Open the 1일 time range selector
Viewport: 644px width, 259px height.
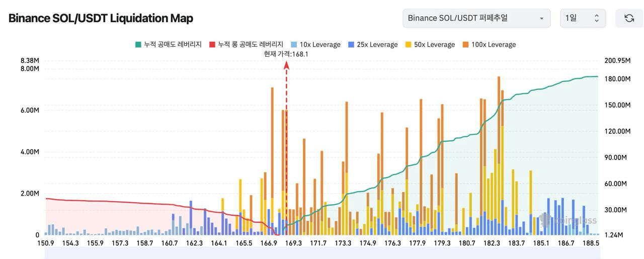[583, 18]
